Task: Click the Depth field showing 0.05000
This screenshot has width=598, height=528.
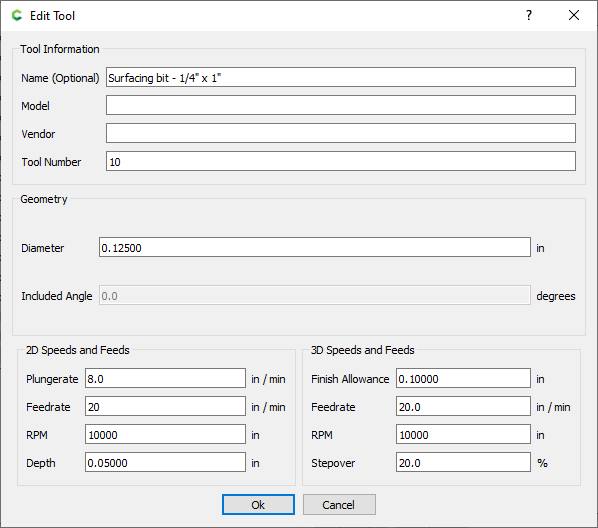Action: (165, 462)
